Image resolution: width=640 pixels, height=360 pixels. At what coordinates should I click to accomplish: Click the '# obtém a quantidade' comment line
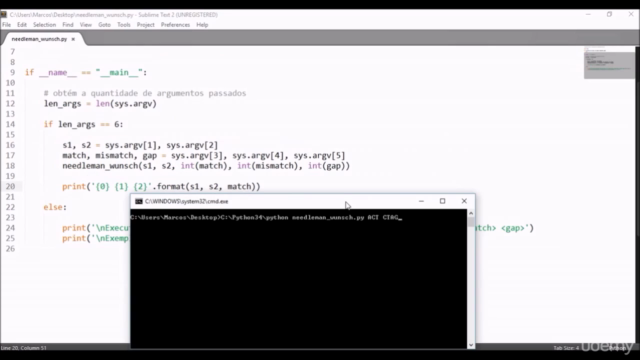(x=145, y=93)
